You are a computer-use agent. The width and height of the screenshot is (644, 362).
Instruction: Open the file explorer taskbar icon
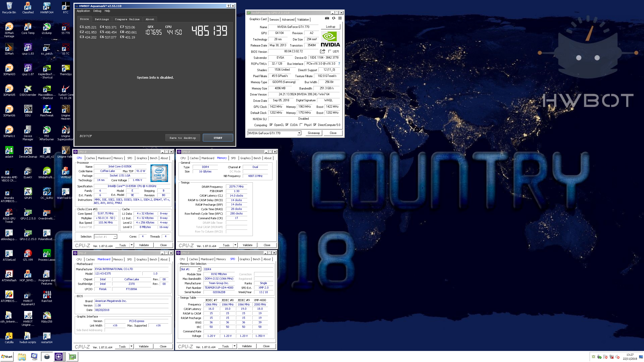(22, 356)
